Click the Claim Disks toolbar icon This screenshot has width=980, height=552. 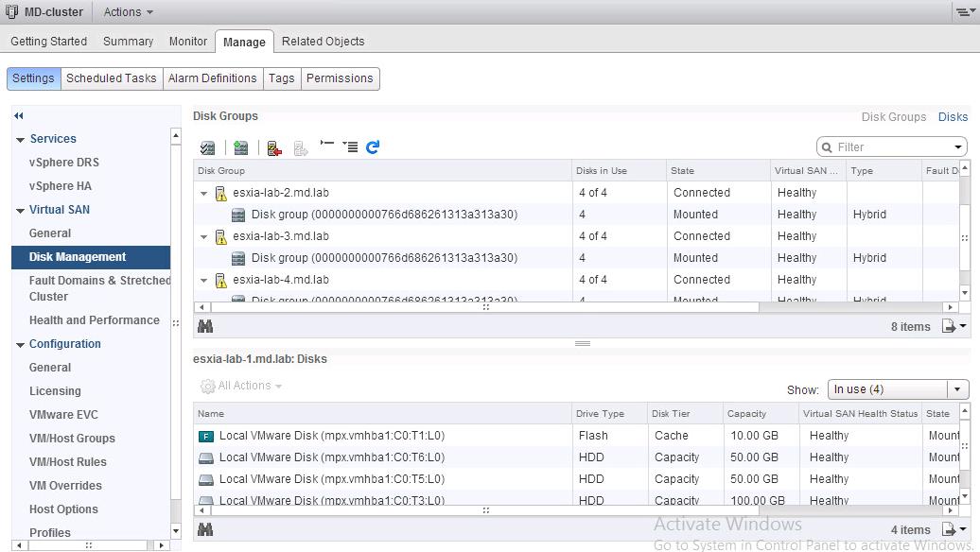tap(208, 147)
